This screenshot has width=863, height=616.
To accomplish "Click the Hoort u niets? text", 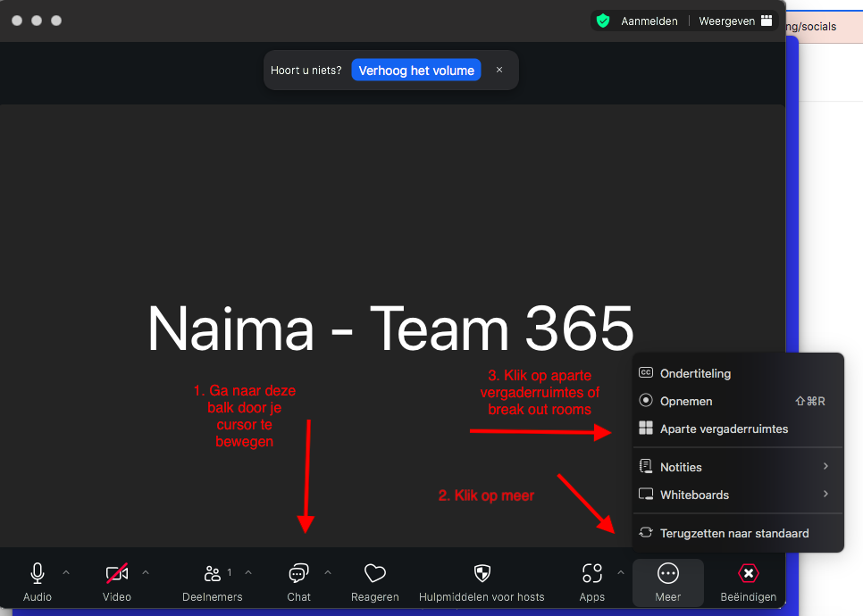I will point(306,71).
